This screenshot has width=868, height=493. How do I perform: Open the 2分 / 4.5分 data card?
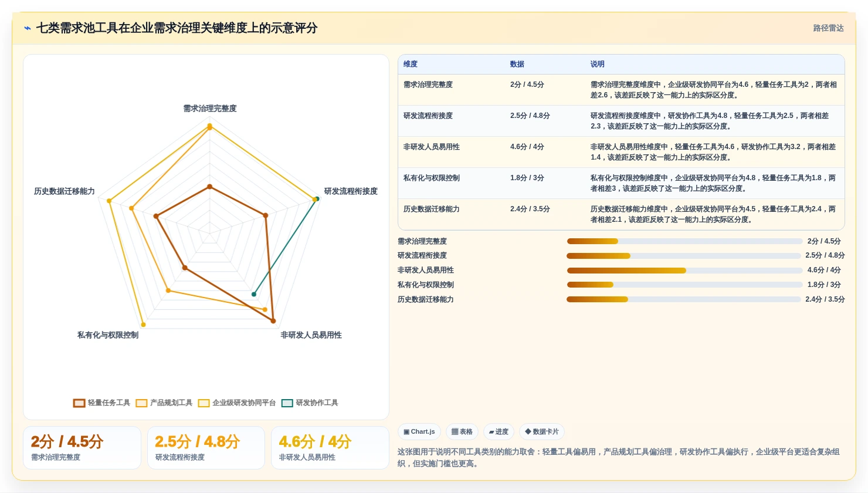[82, 448]
